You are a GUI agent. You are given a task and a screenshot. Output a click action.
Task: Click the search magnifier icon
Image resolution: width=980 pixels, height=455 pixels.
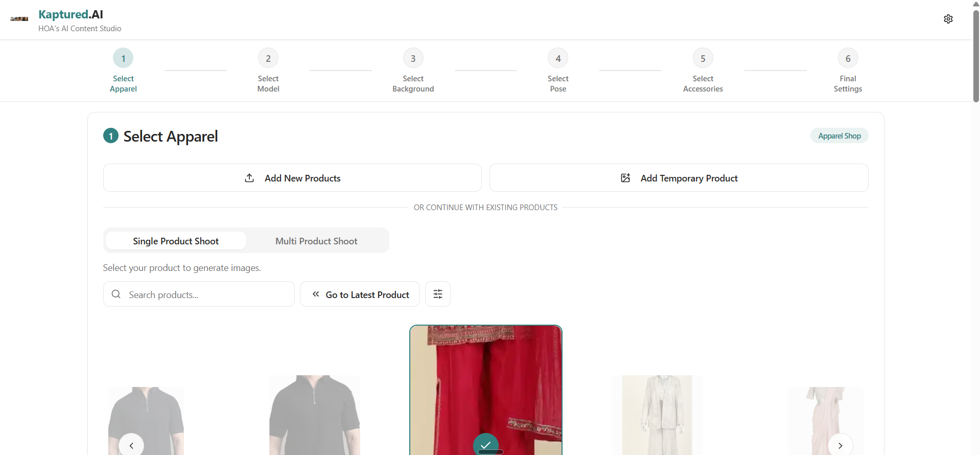[x=116, y=294]
